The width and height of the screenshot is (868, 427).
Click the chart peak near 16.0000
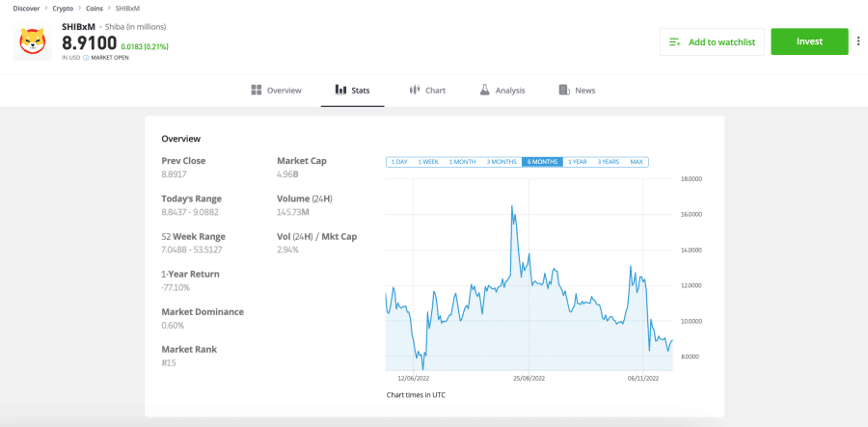click(512, 205)
